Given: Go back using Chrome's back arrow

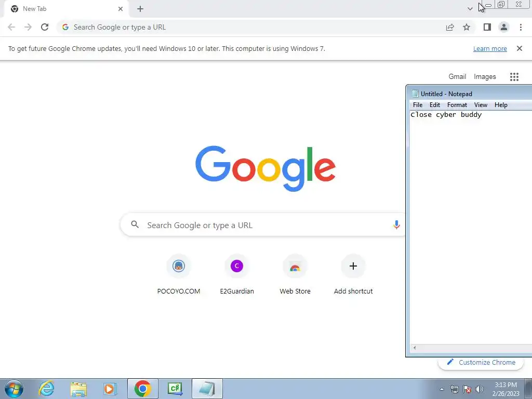Looking at the screenshot, I should click(x=11, y=27).
